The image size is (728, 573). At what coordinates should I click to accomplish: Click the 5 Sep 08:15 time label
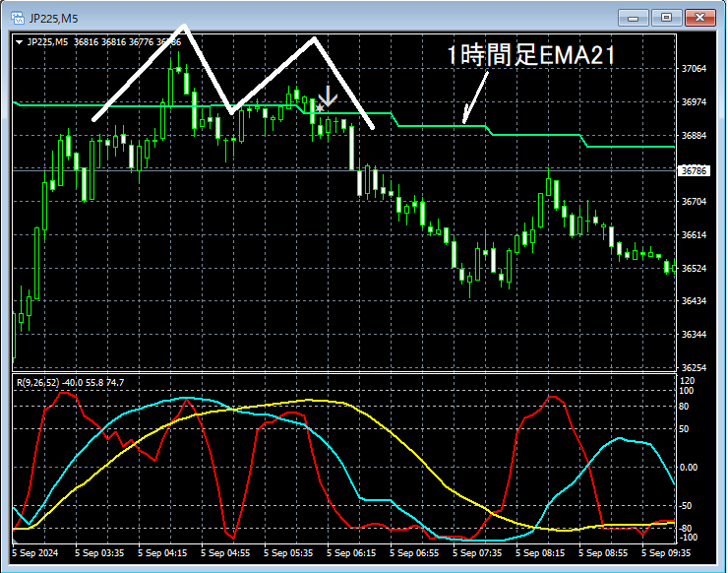[x=540, y=553]
